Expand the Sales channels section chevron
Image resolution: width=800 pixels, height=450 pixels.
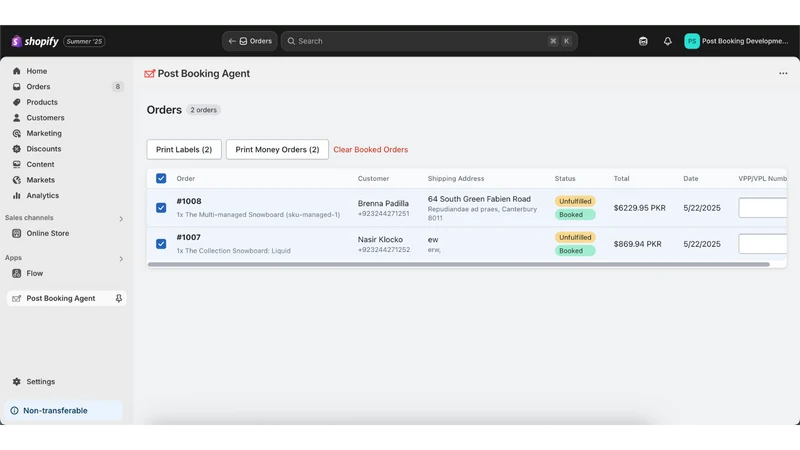coord(121,218)
